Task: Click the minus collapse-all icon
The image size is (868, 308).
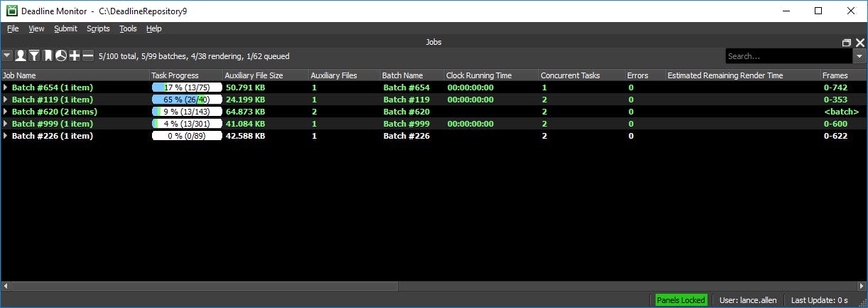Action: click(88, 55)
